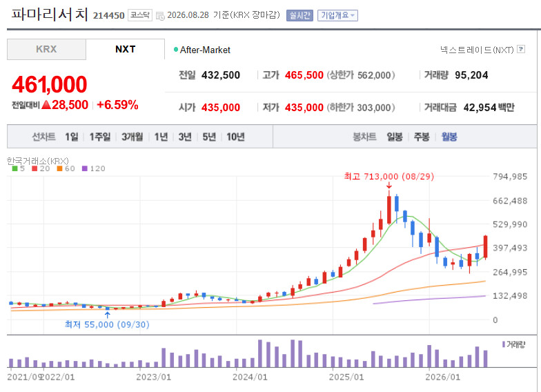Click the 고가 465,500 value

pyautogui.click(x=304, y=75)
